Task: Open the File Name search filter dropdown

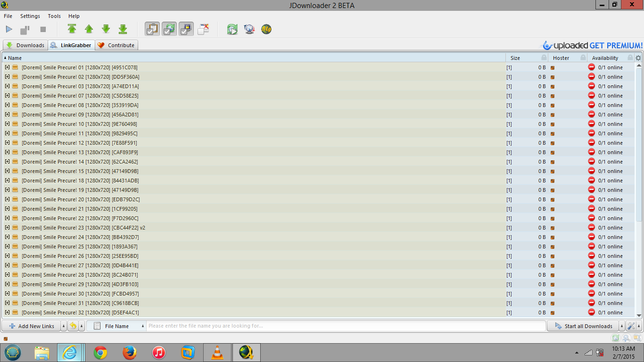Action: 116,326
